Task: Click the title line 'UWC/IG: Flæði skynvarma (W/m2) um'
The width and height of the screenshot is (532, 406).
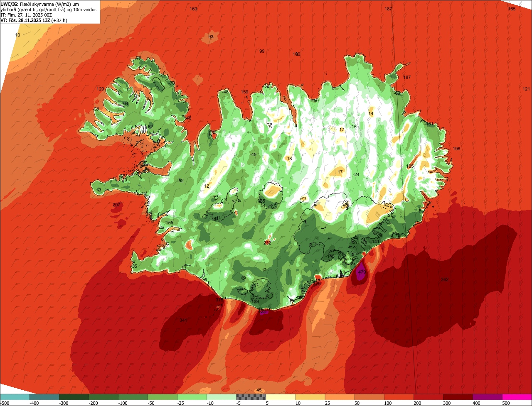Action: click(x=39, y=4)
